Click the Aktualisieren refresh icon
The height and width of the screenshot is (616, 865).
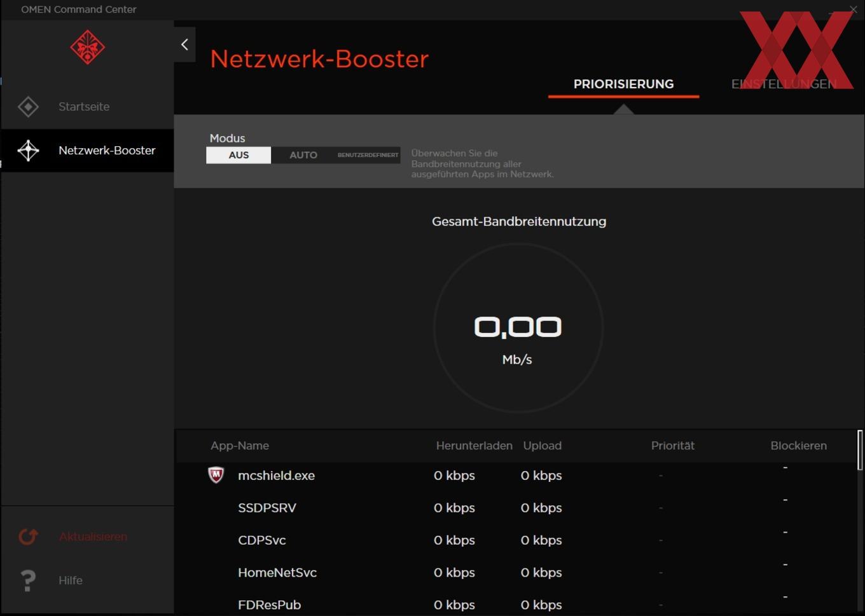point(28,537)
